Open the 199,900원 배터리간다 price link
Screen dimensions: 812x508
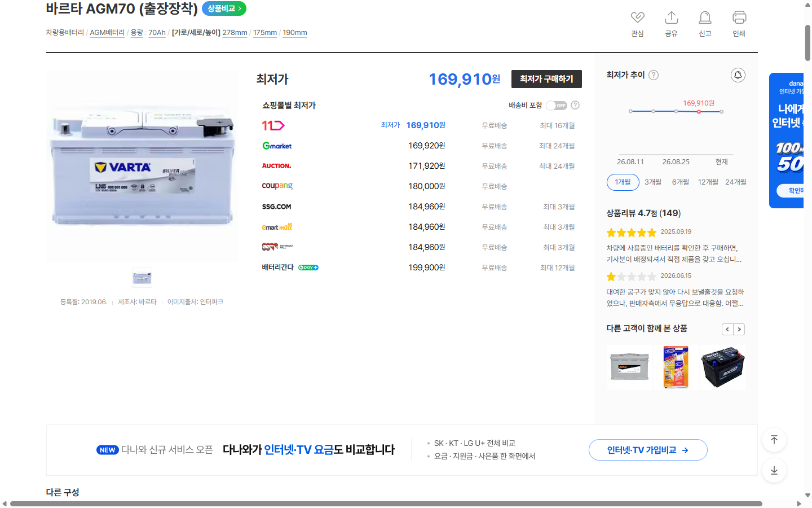click(x=427, y=268)
